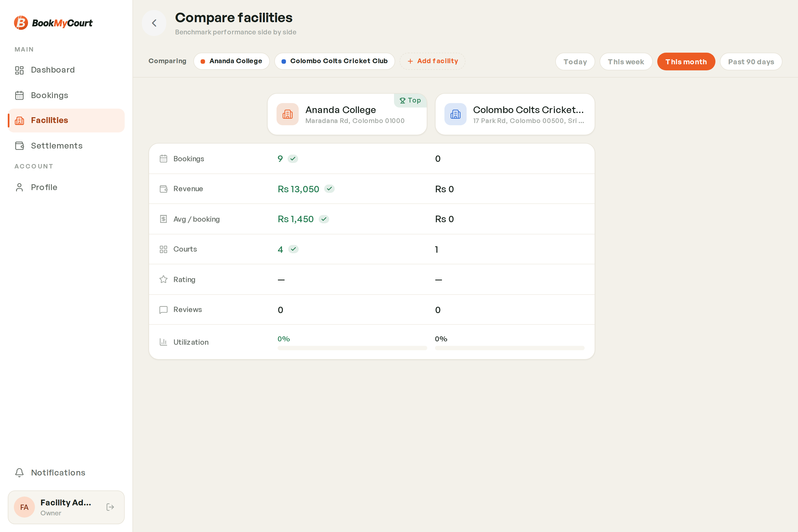The image size is (798, 532).
Task: Click the Settlements wallet icon in sidebar
Action: 19,146
